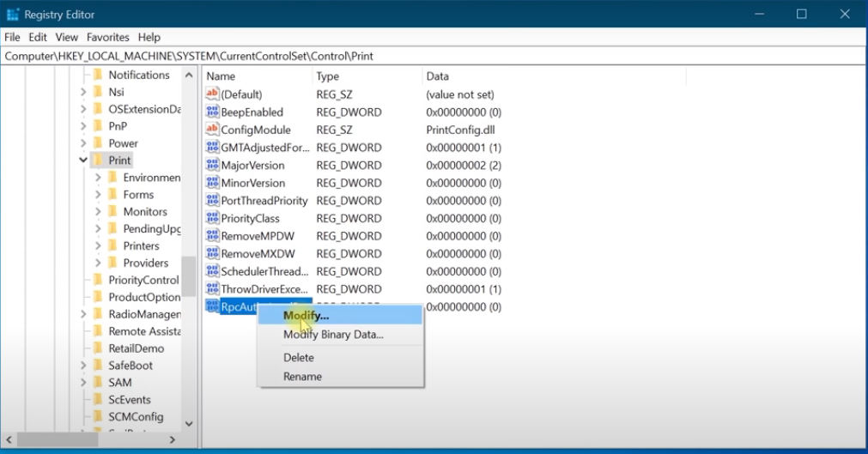Screen dimensions: 868x454
Task: Open the Favorites menu
Action: pos(108,37)
